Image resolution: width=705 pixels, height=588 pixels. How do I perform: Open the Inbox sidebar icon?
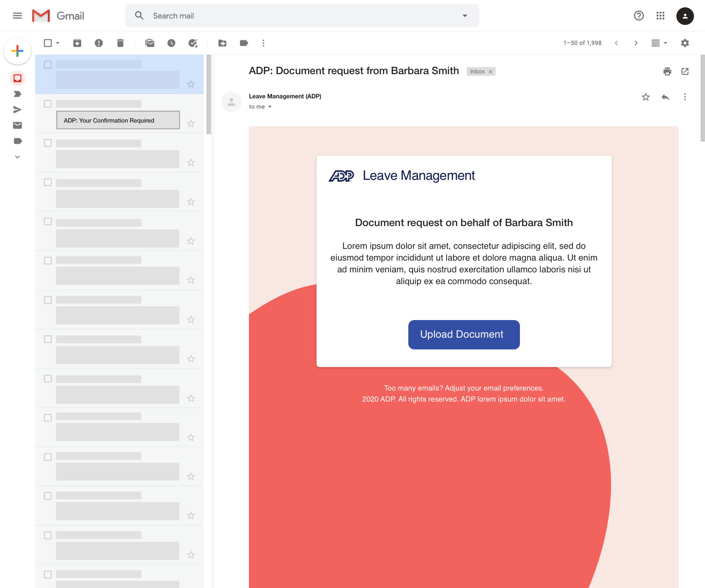[17, 78]
